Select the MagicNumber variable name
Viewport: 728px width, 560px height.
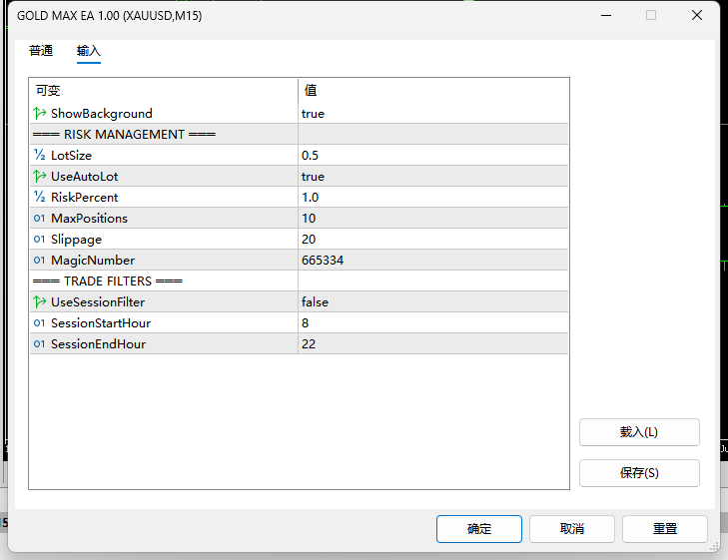(x=93, y=261)
